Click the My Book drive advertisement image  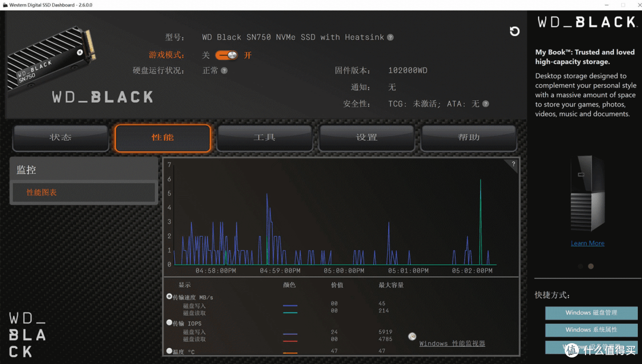[x=587, y=193]
